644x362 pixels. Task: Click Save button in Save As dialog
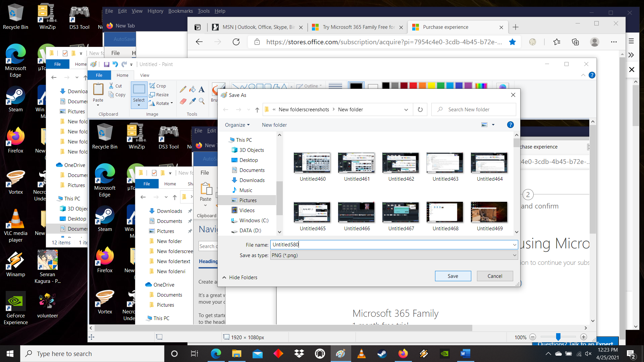pyautogui.click(x=452, y=276)
